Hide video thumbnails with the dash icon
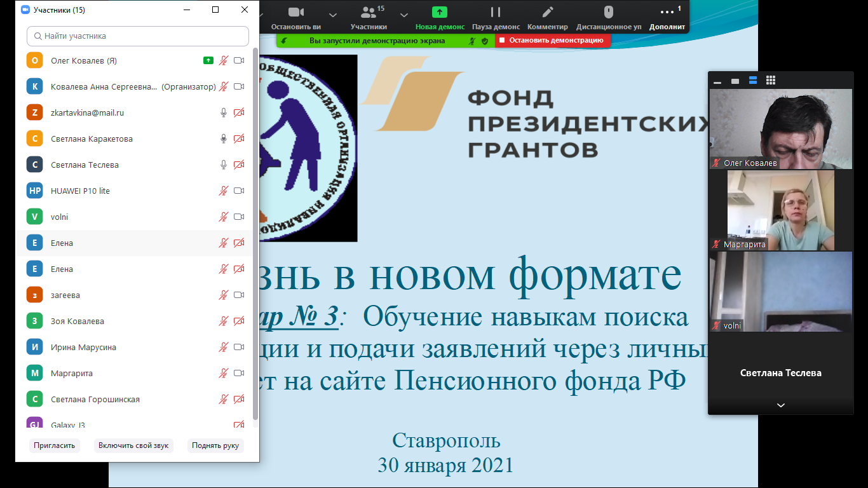 pos(717,82)
